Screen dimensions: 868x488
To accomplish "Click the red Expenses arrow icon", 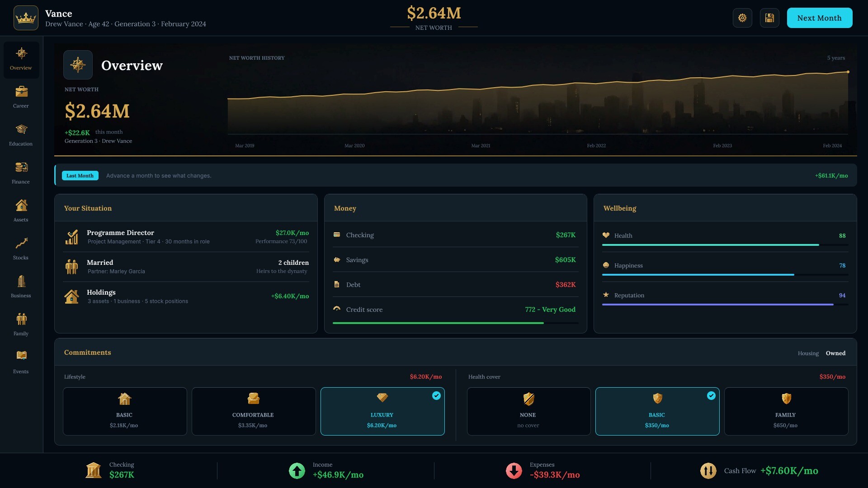I will tap(514, 470).
